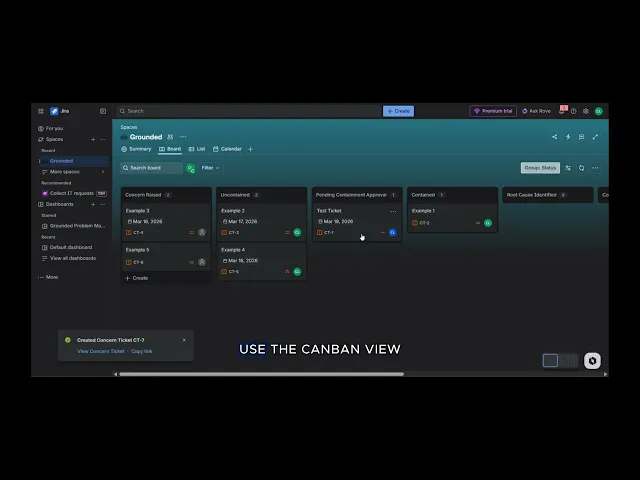Click Create under Concern Raised column

(x=137, y=278)
